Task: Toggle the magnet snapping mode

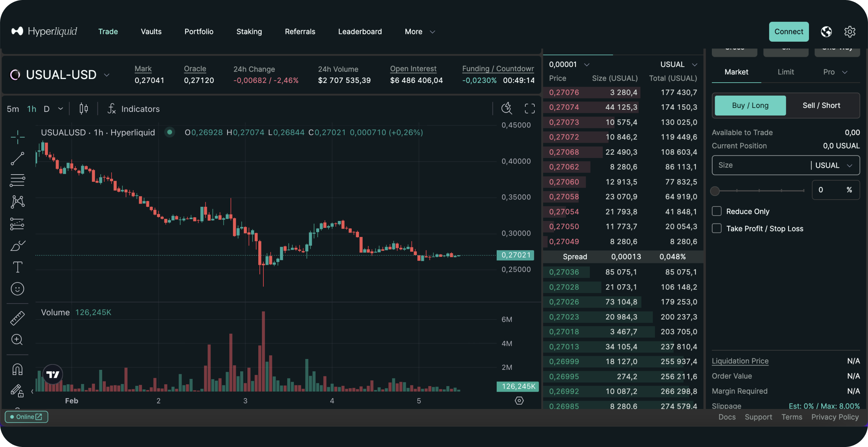Action: point(17,369)
